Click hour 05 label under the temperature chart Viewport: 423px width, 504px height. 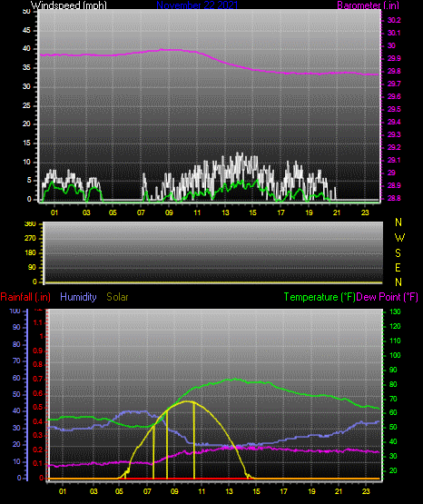(x=119, y=491)
